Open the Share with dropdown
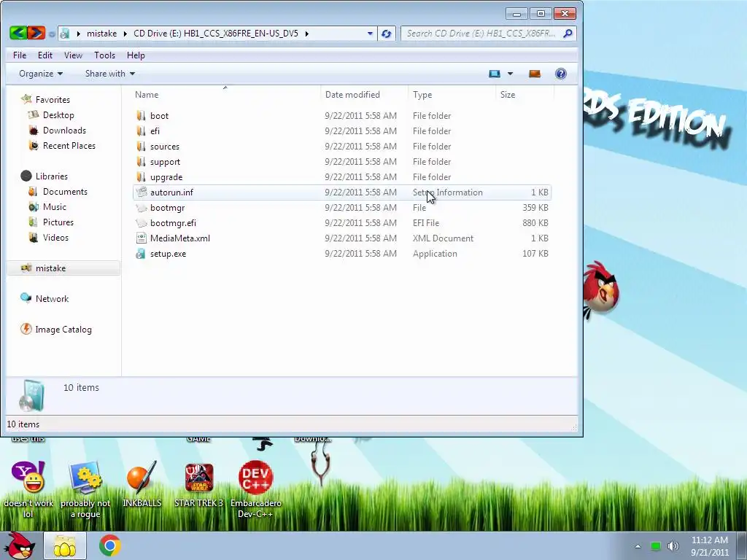This screenshot has height=560, width=747. [110, 74]
